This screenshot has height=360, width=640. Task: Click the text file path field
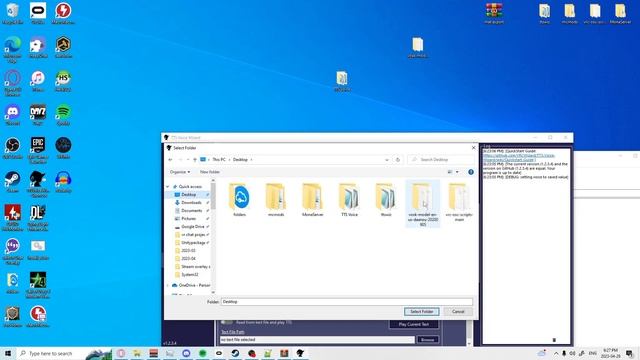click(x=317, y=340)
